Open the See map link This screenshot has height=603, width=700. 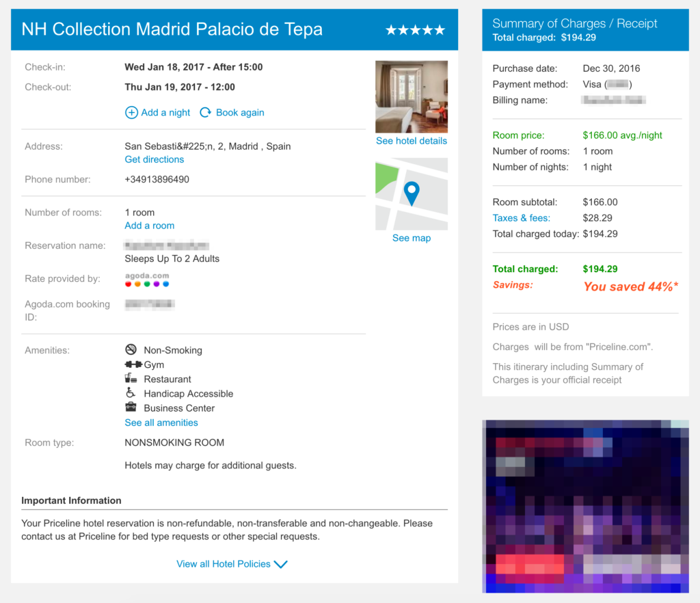412,238
